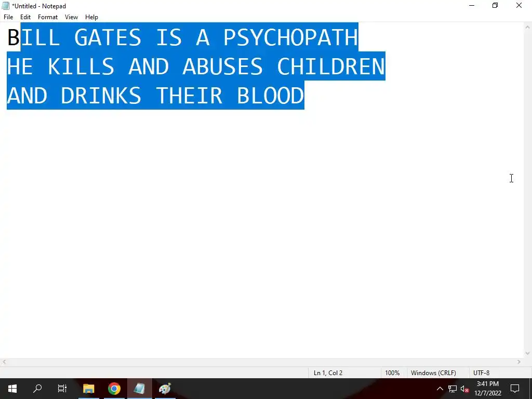
Task: Click the word GATES on line one
Action: pos(107,37)
